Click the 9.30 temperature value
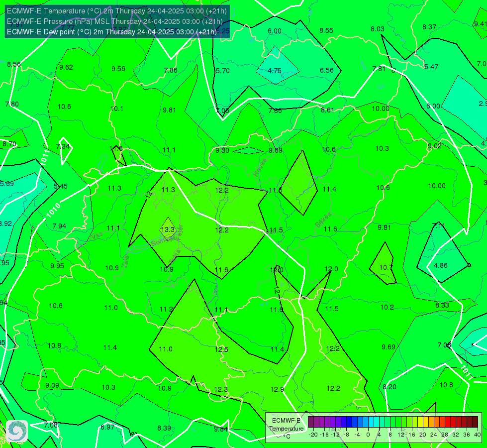 pos(222,150)
